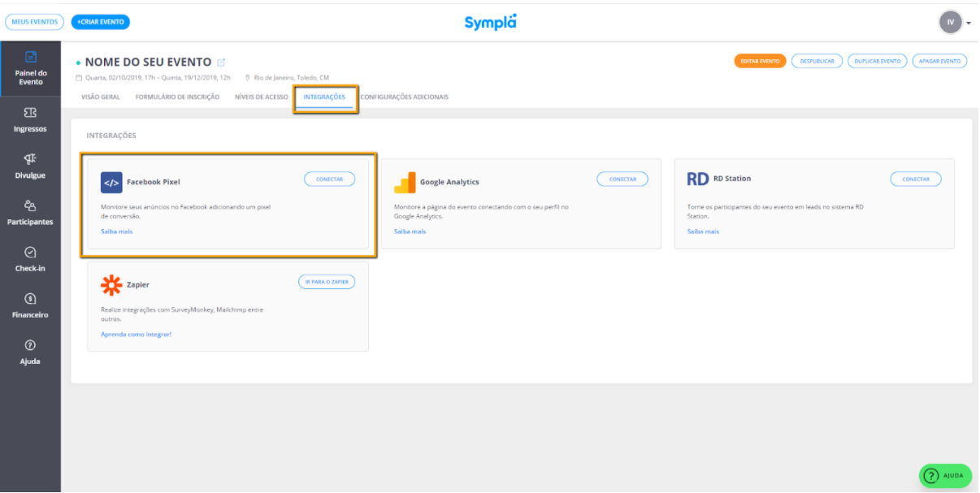980x493 pixels.
Task: Click the Google Analytics card title
Action: coord(449,183)
